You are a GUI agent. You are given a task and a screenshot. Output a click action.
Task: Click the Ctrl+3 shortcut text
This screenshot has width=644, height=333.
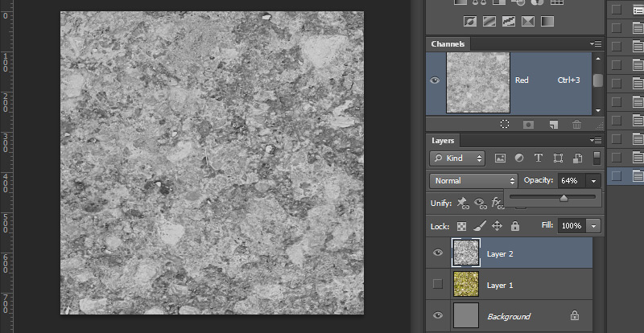click(569, 80)
